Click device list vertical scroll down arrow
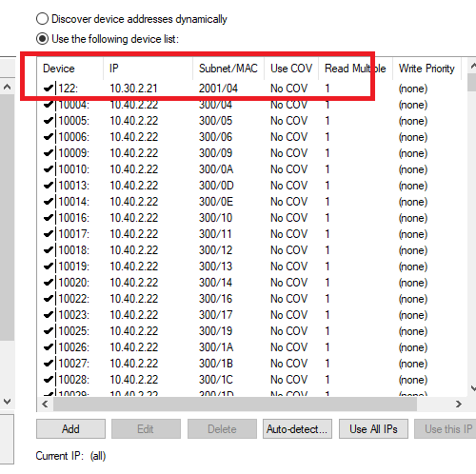Screen dimensions: 476x474 (473, 388)
